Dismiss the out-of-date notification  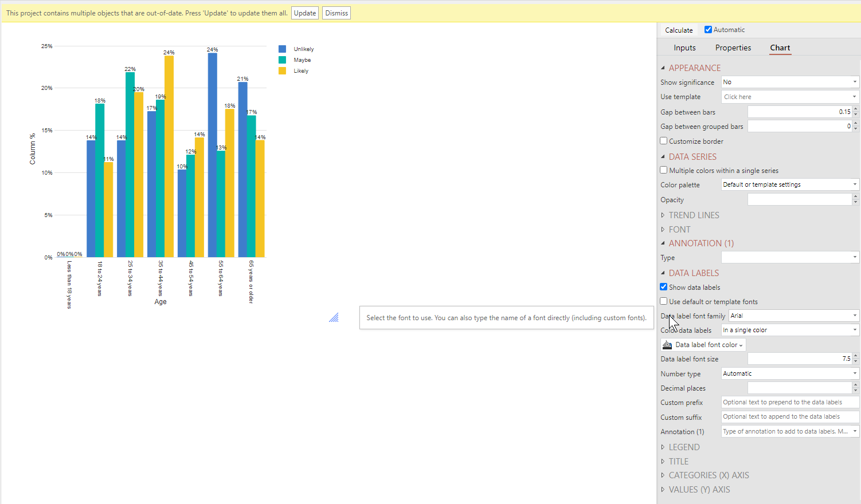(336, 13)
